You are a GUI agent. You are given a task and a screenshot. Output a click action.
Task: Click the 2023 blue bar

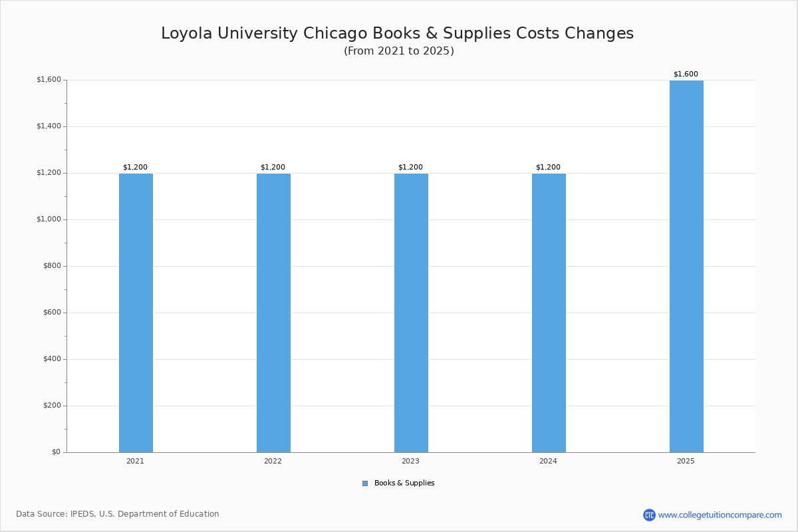411,313
